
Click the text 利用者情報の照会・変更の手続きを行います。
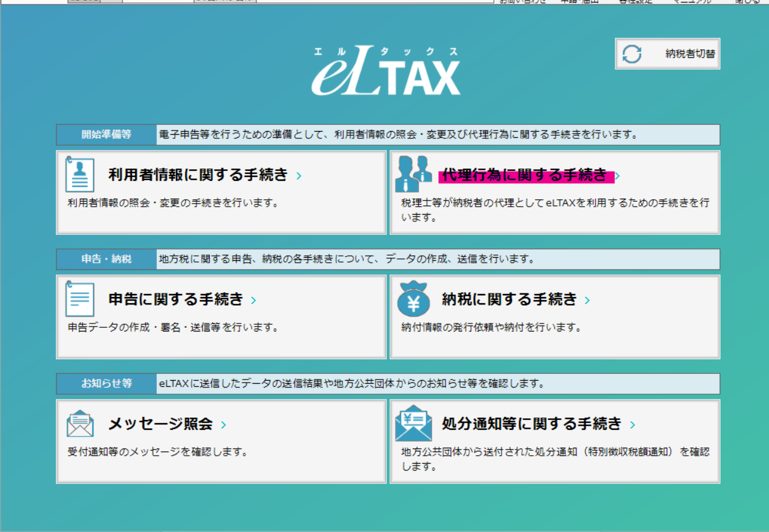pyautogui.click(x=173, y=203)
